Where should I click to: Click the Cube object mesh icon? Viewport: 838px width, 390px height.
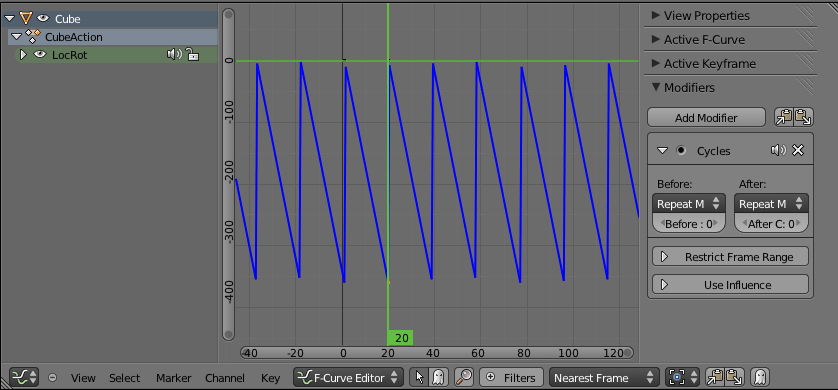click(x=25, y=18)
